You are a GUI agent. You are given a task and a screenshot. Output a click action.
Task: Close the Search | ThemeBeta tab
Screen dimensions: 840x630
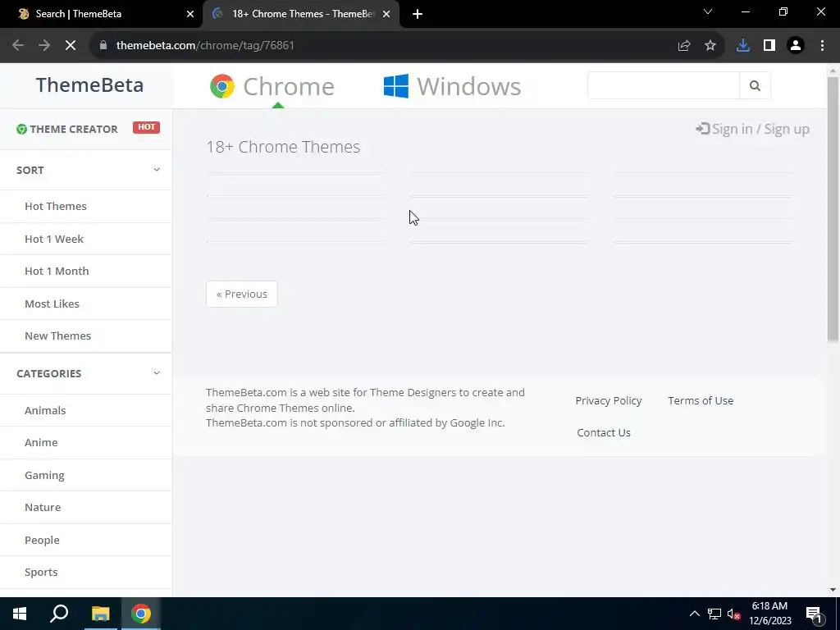click(x=190, y=14)
